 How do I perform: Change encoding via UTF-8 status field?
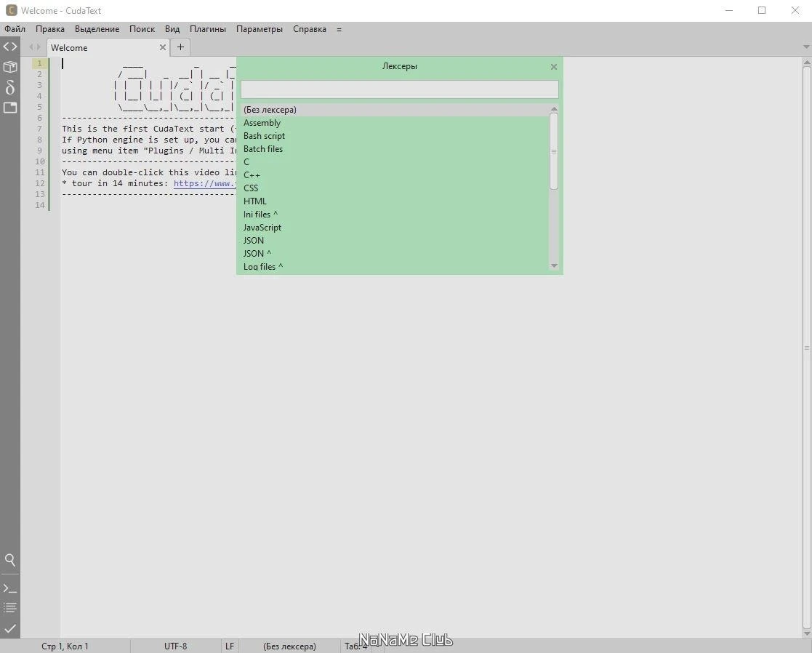[x=175, y=646]
